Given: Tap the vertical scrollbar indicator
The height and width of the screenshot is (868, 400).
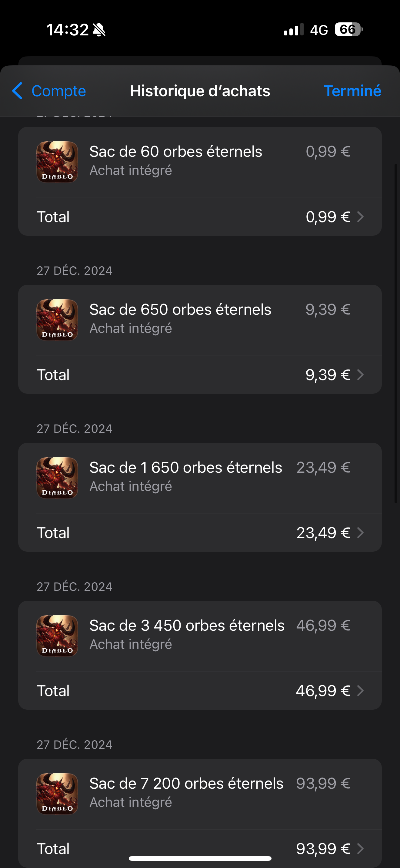Looking at the screenshot, I should 396,334.
